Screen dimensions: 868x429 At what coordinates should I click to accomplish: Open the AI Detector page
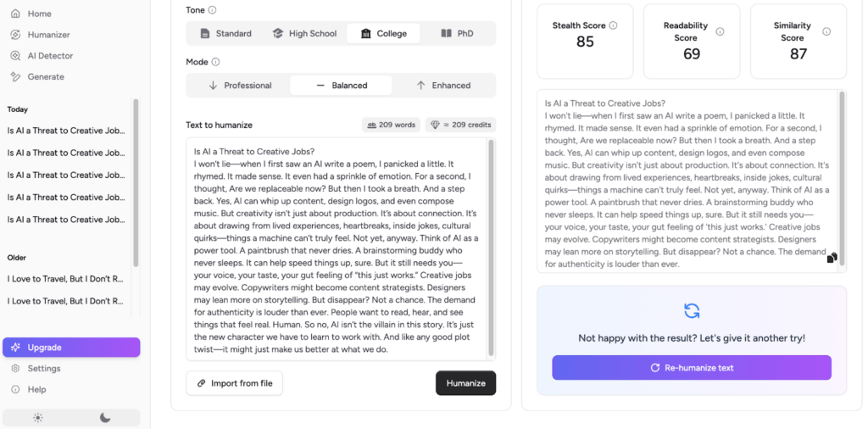coord(50,56)
